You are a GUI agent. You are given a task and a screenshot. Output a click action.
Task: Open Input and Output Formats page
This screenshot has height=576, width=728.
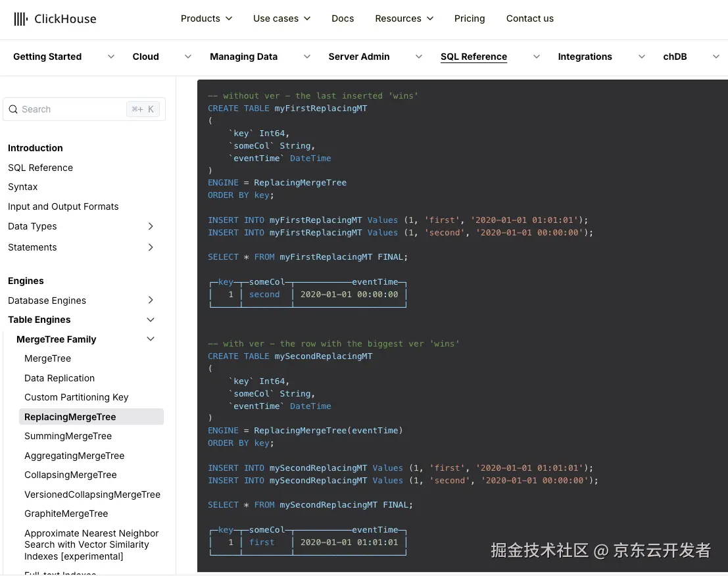pyautogui.click(x=63, y=206)
